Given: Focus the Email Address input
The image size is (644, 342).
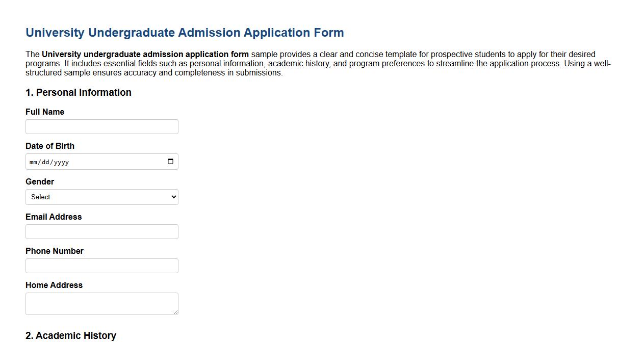Looking at the screenshot, I should 101,231.
